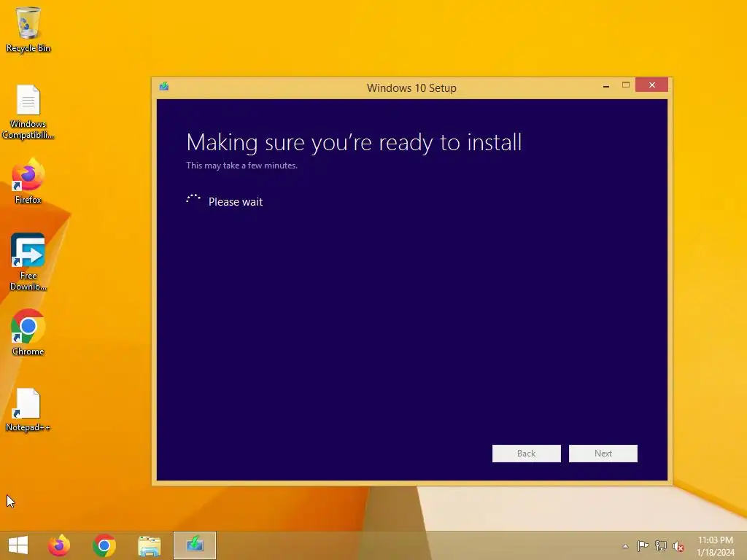Click the Windows 10 Setup taskbar item
Image resolution: width=747 pixels, height=560 pixels.
(x=194, y=545)
